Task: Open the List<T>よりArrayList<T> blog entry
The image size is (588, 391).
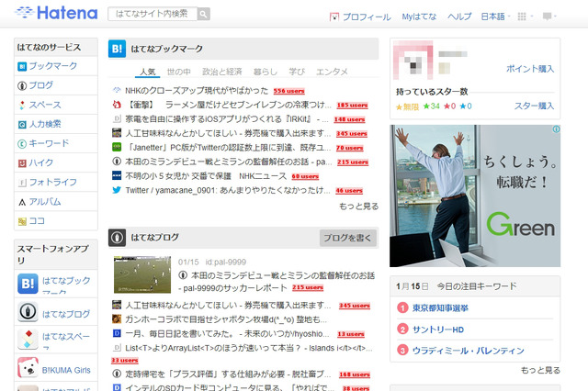Action: [249, 348]
